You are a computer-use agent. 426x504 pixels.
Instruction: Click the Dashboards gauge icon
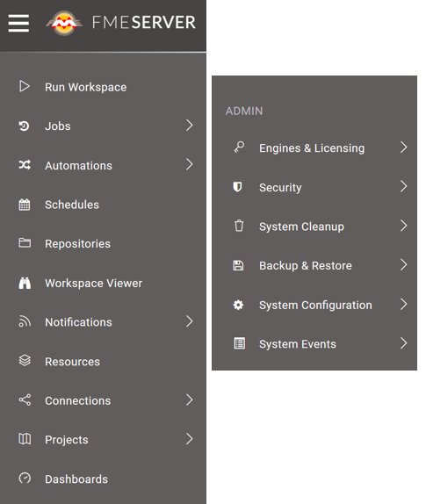25,478
